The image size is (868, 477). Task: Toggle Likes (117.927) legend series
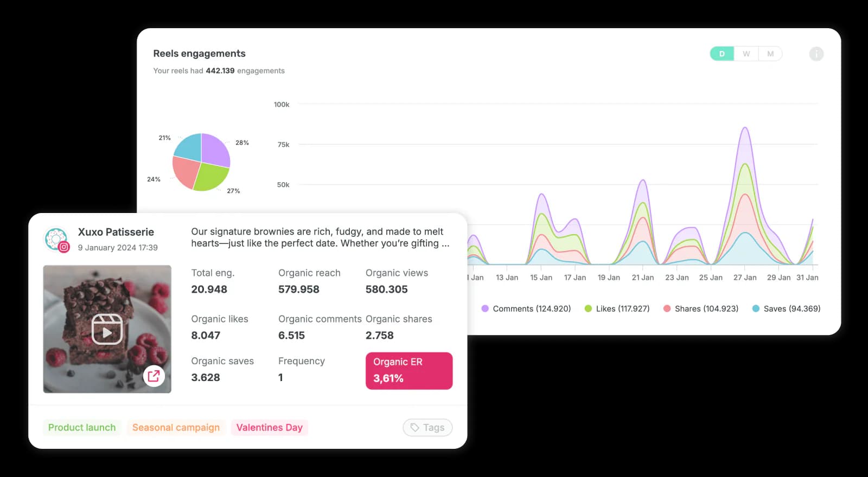[x=617, y=308]
